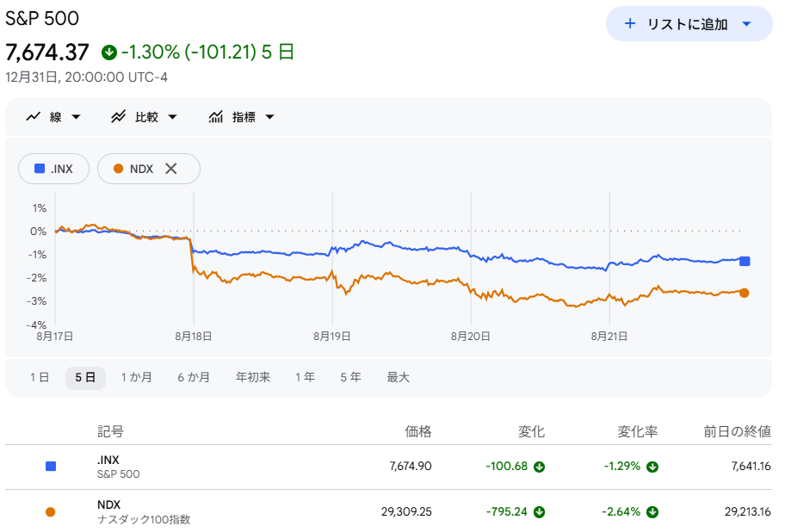Click the price 7,674.90 cell
This screenshot has height=532, width=791.
[411, 466]
